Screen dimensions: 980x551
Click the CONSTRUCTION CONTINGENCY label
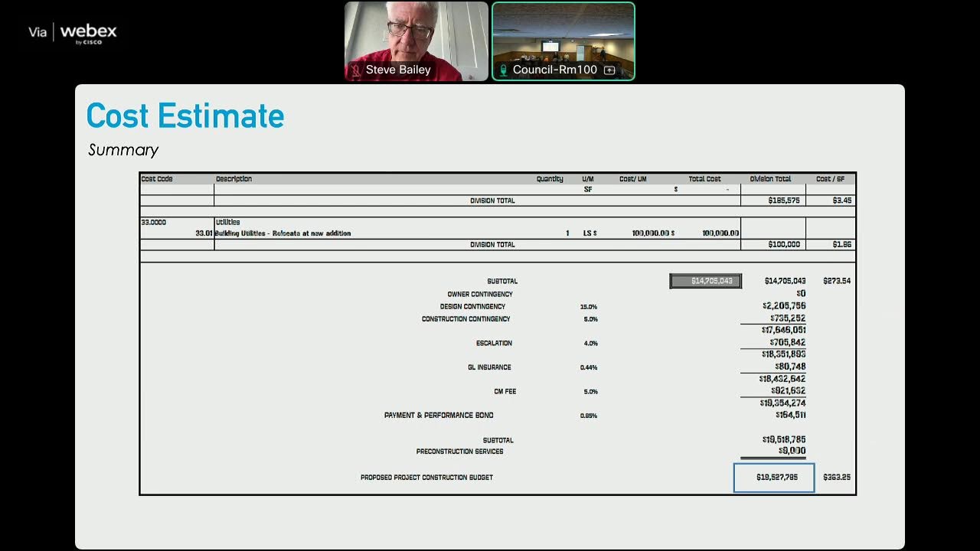465,319
